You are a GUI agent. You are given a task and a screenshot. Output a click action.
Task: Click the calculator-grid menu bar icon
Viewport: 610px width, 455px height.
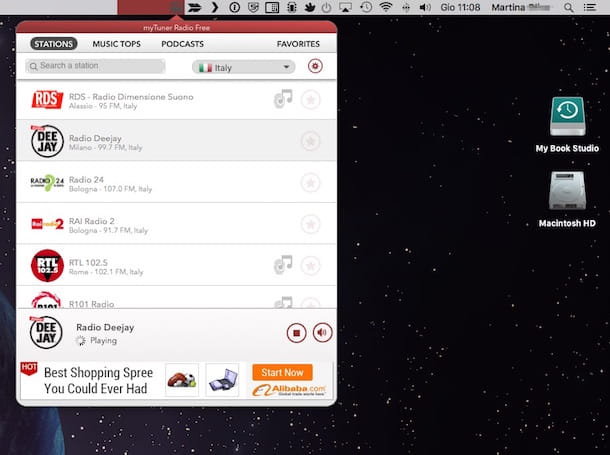272,7
